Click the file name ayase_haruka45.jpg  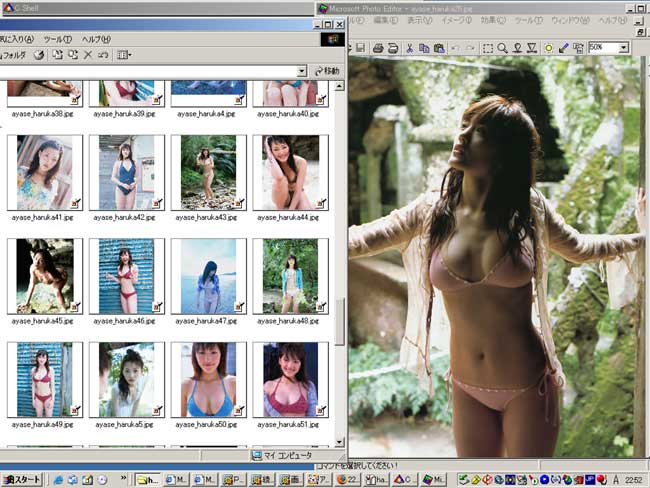point(42,321)
